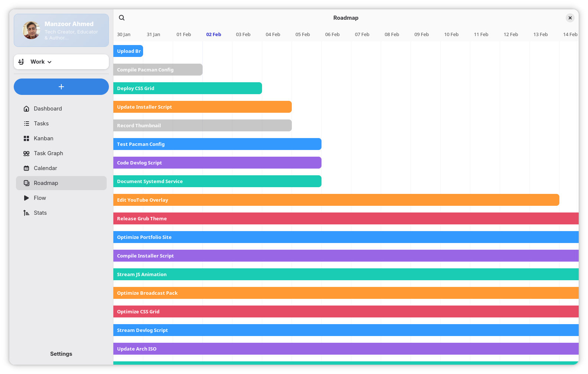This screenshot has height=374, width=588.
Task: Click the 05 Feb date header
Action: pyautogui.click(x=303, y=34)
